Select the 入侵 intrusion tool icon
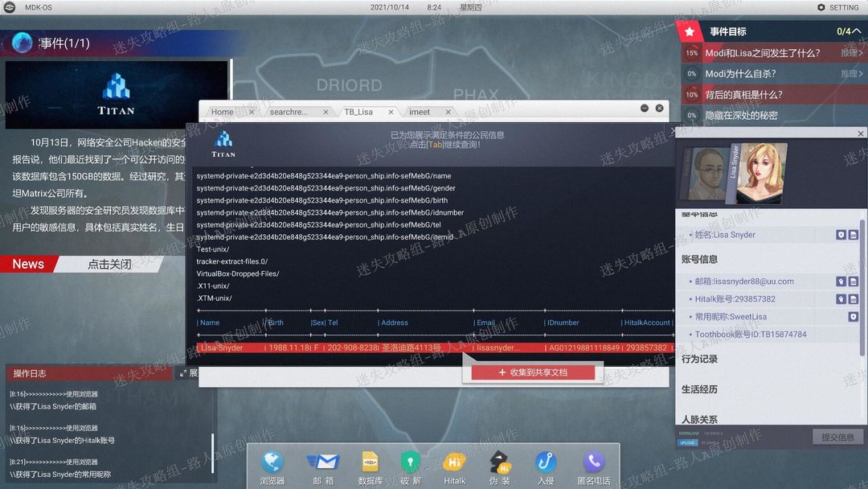 pyautogui.click(x=545, y=468)
